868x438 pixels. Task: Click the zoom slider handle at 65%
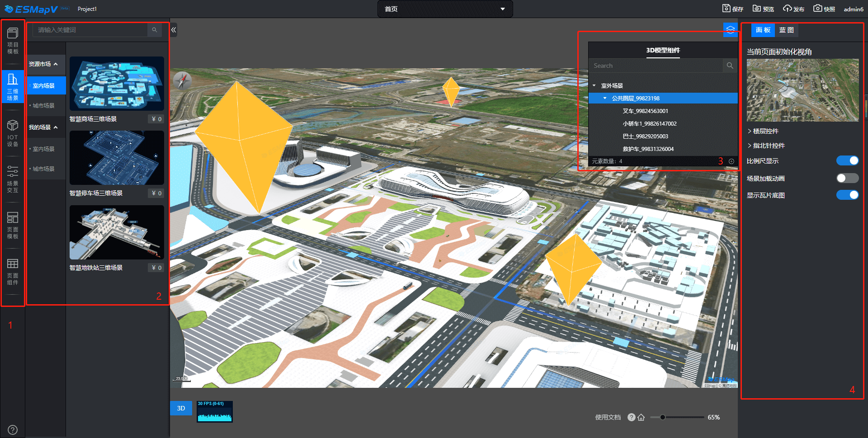pyautogui.click(x=662, y=417)
